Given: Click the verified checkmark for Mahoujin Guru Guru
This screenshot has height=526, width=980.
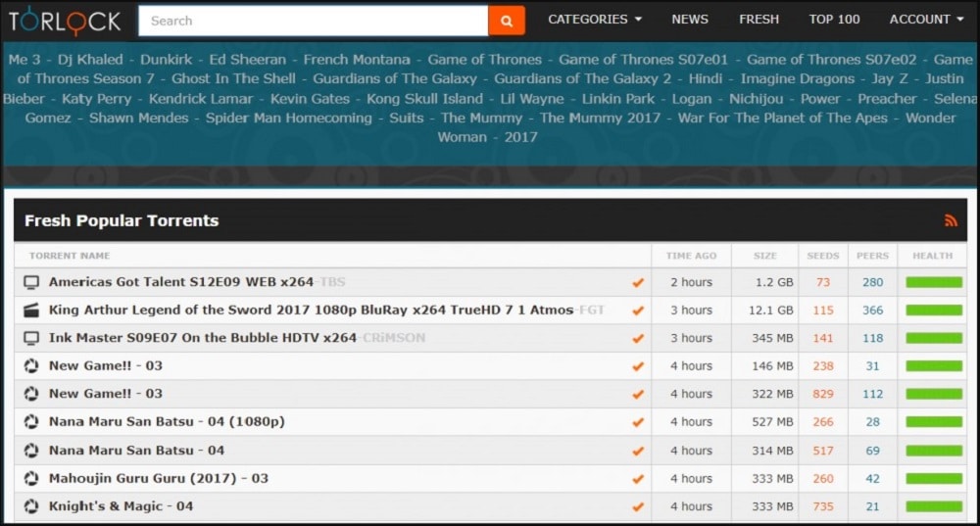Looking at the screenshot, I should (x=638, y=479).
